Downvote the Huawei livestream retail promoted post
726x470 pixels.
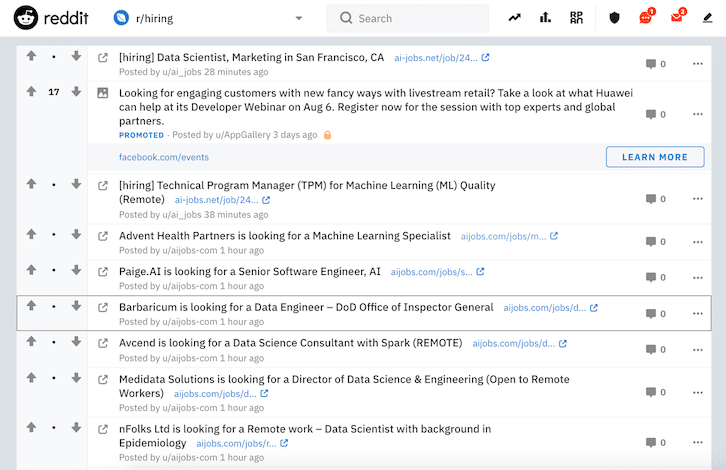76,92
